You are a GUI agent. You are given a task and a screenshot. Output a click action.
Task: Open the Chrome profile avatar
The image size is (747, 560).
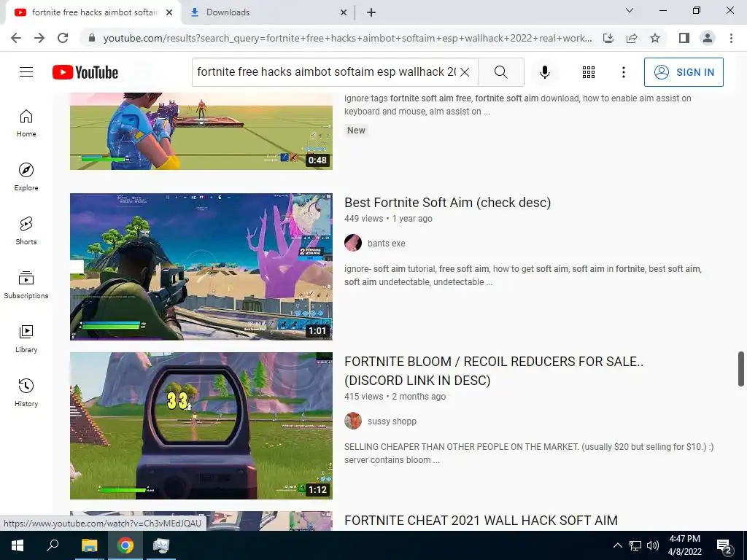708,38
